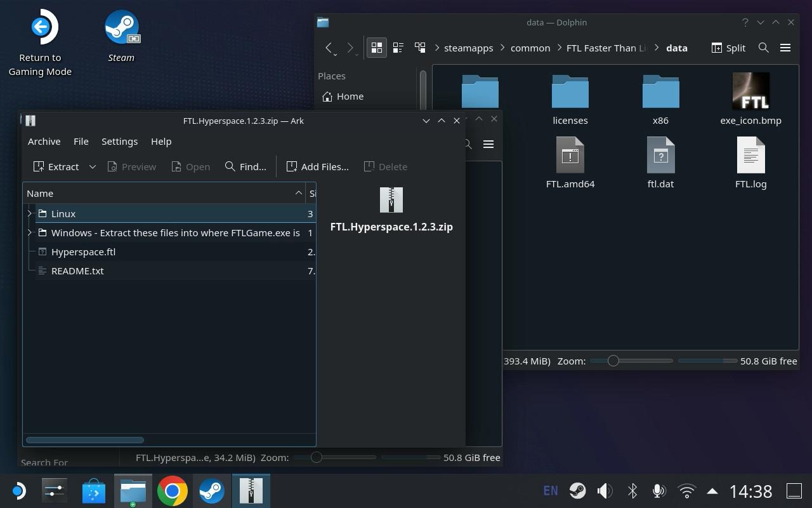Switch Dolphin to Details view mode
This screenshot has height=508, width=812.
click(x=420, y=48)
